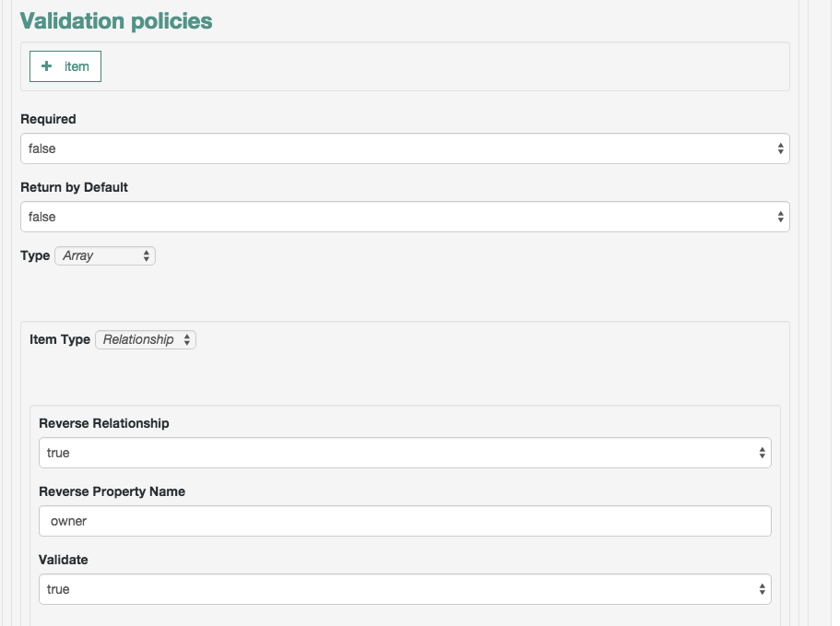840x626 pixels.
Task: Click the Item Type label
Action: pyautogui.click(x=59, y=339)
